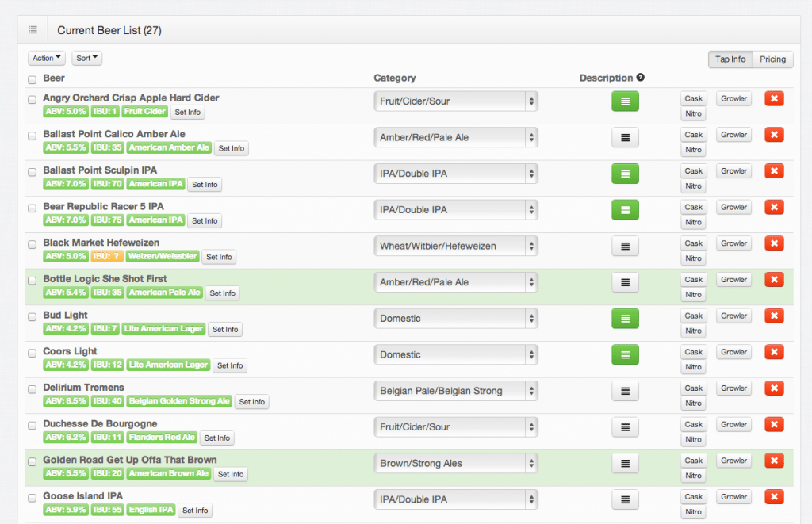This screenshot has width=812, height=524.
Task: Click the orange IBU: ? badge for Black Market Hefeweizen
Action: tap(107, 256)
